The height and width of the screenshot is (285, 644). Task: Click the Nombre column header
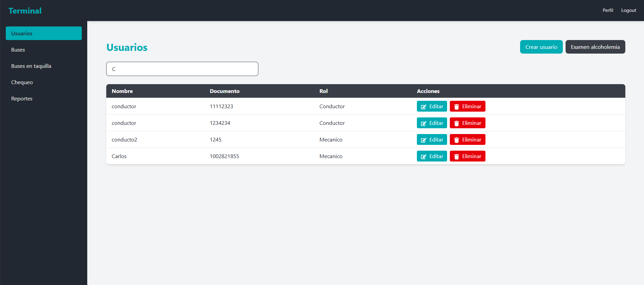pyautogui.click(x=122, y=91)
